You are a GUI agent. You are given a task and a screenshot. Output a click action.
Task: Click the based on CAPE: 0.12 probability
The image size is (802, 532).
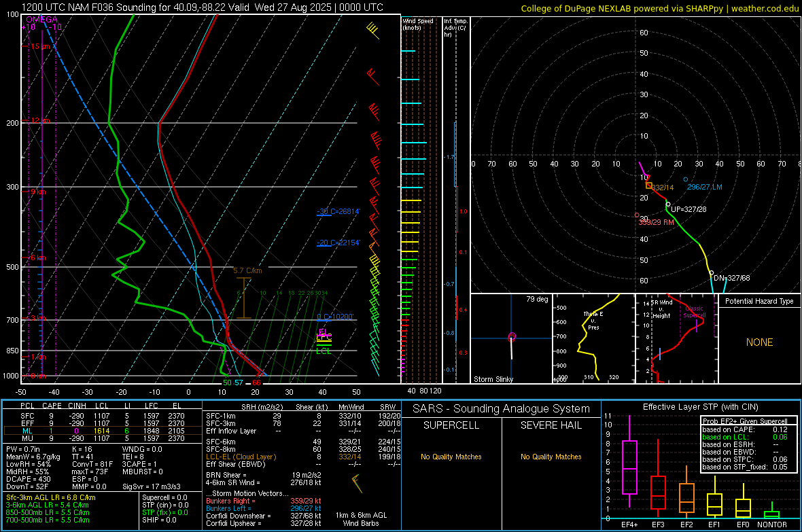click(745, 429)
